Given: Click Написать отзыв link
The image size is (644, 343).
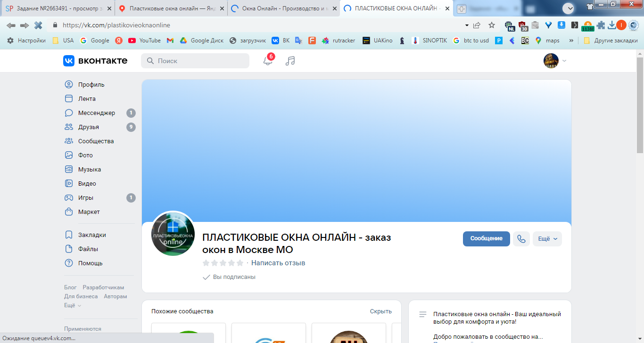Looking at the screenshot, I should click(x=278, y=263).
